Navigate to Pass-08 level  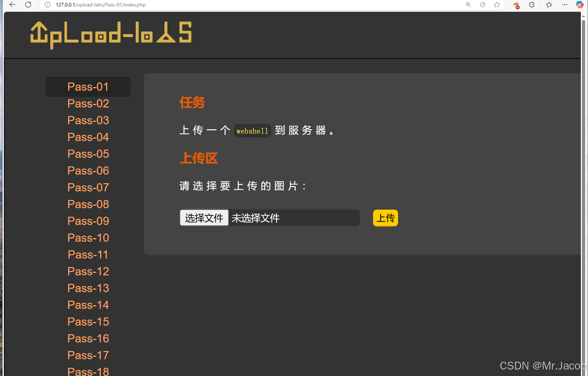tap(88, 204)
